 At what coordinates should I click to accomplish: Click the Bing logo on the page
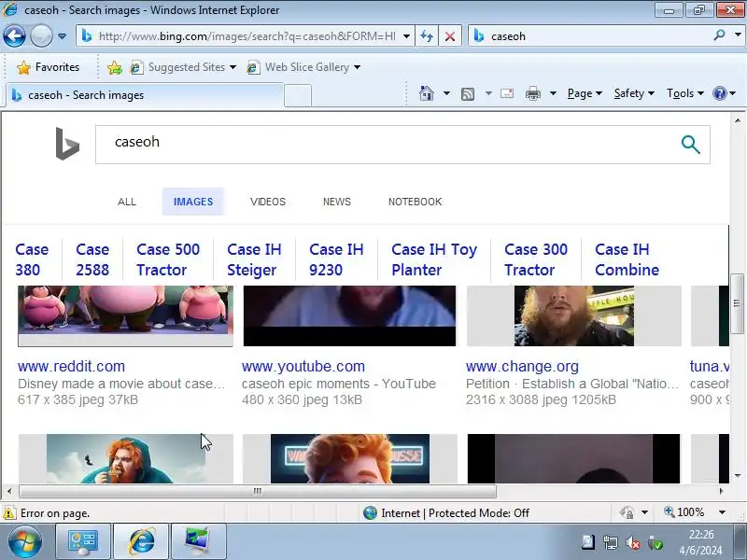67,144
